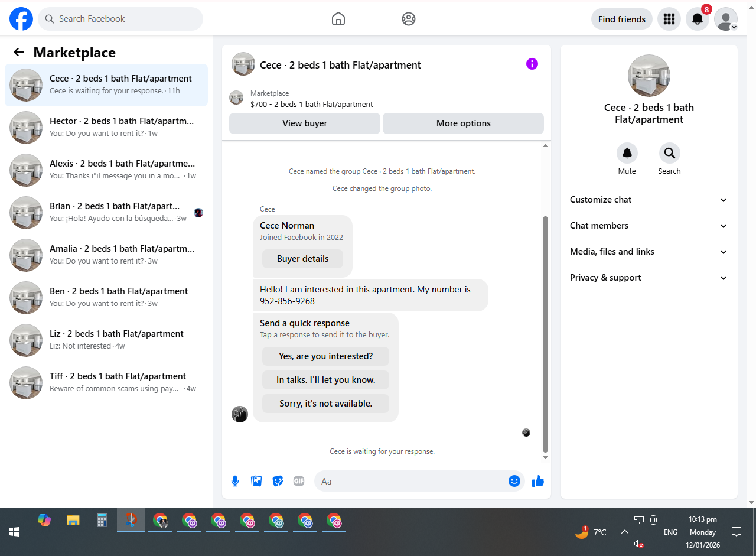Click the View buyer button
This screenshot has width=756, height=556.
[305, 123]
